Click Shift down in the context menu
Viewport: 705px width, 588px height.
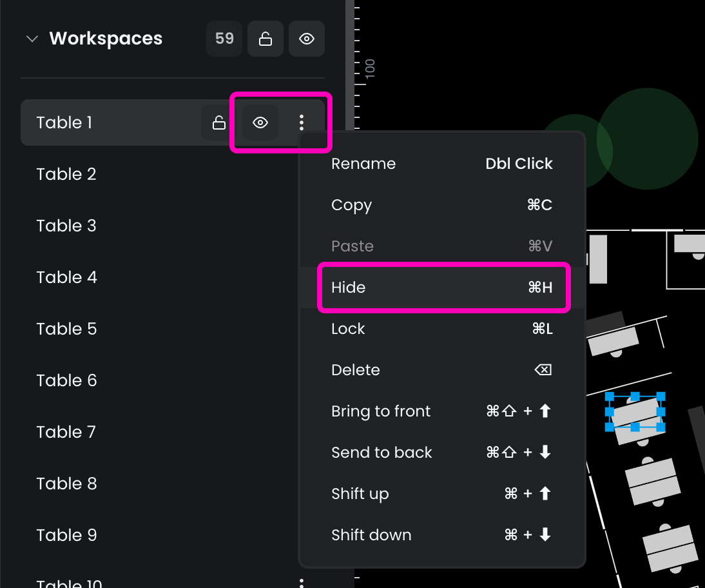click(x=442, y=535)
